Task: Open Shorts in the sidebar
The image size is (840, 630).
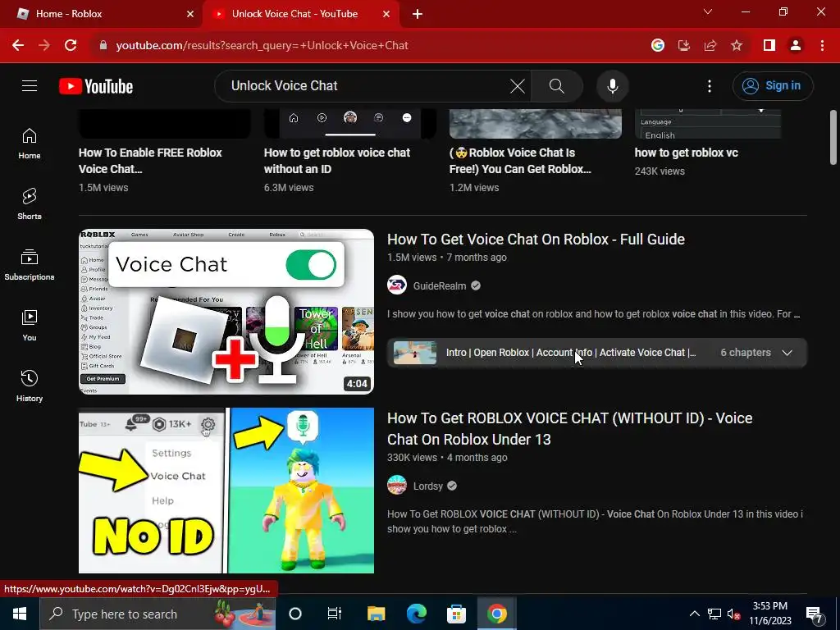Action: coord(30,204)
